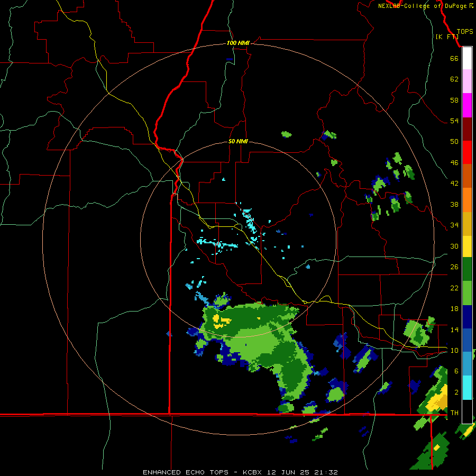Click the legend value '14'

(454, 329)
